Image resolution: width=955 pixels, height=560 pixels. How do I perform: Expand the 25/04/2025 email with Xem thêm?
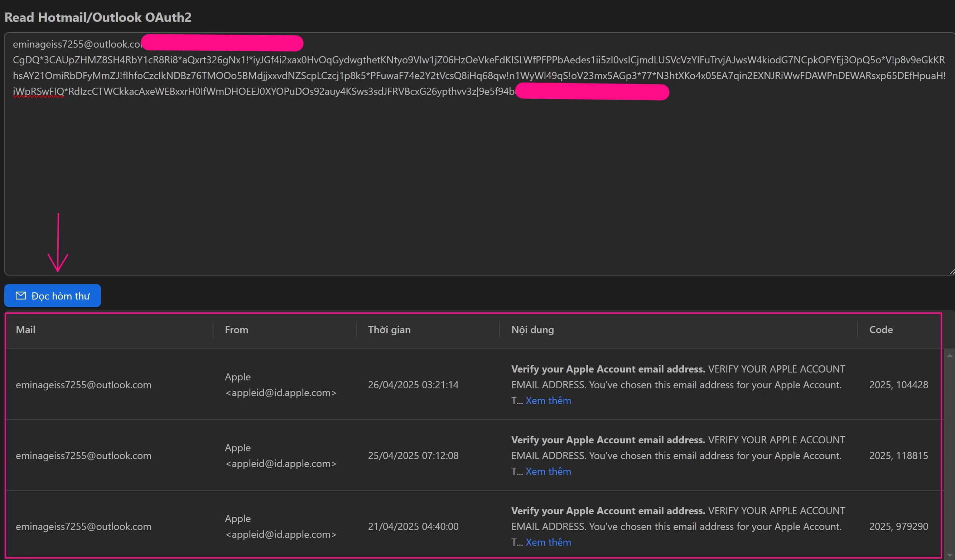pyautogui.click(x=548, y=471)
